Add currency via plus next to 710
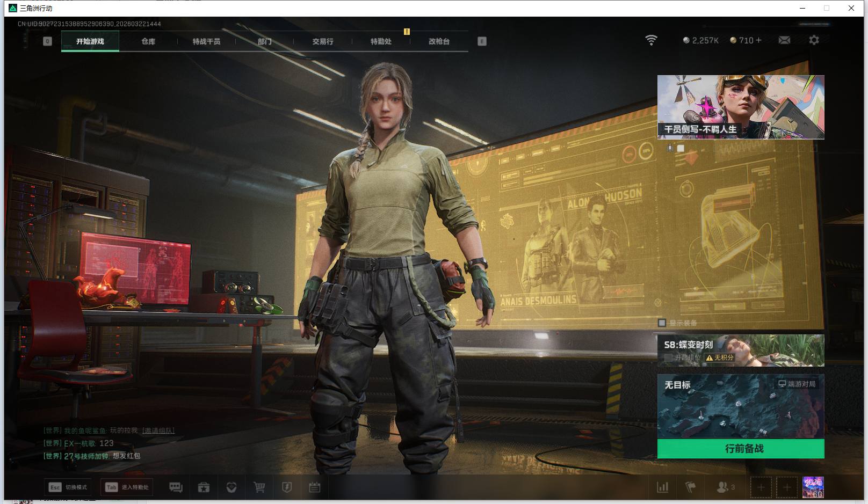The width and height of the screenshot is (868, 504). coord(758,40)
